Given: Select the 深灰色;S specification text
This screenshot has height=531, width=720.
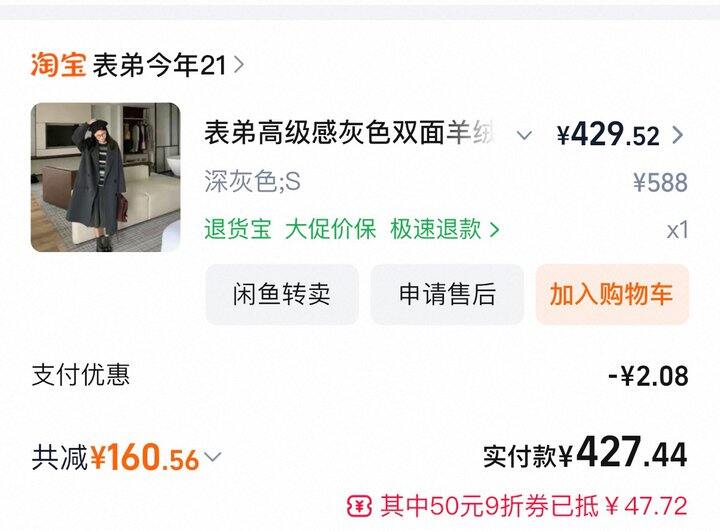Looking at the screenshot, I should click(253, 181).
